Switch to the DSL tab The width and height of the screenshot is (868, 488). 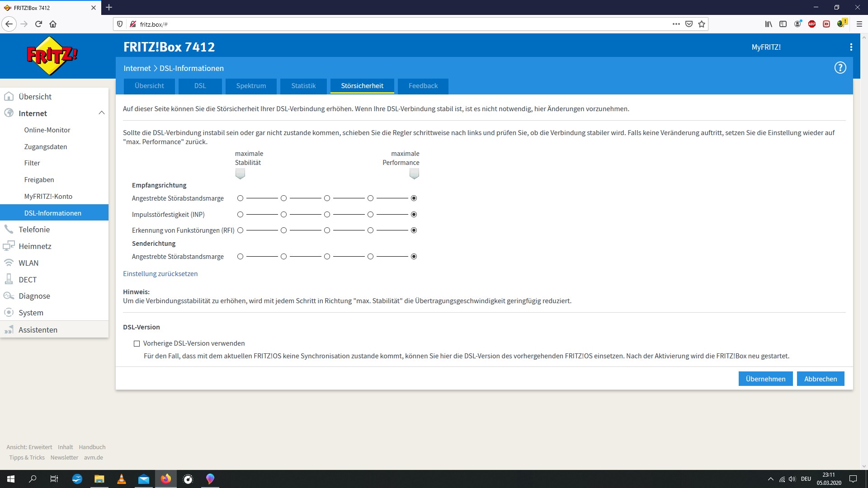pos(200,86)
